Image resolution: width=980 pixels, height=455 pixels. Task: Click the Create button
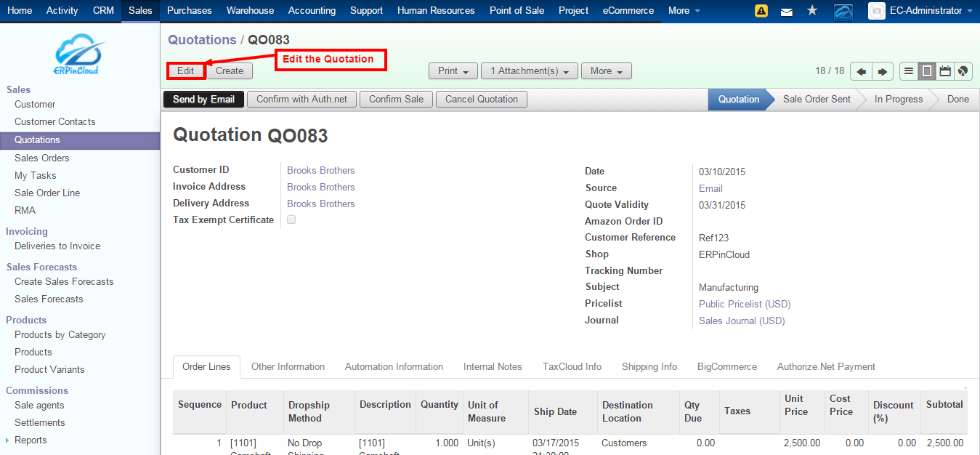[230, 71]
